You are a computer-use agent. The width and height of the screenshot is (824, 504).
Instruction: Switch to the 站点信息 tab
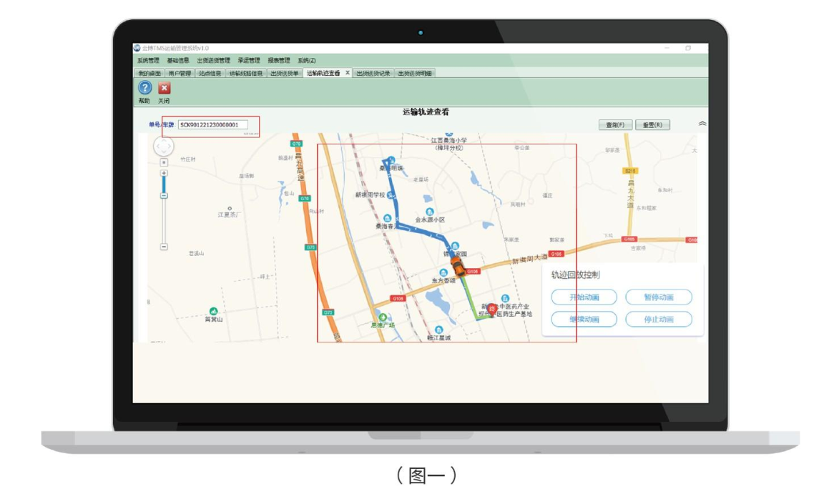[x=210, y=73]
